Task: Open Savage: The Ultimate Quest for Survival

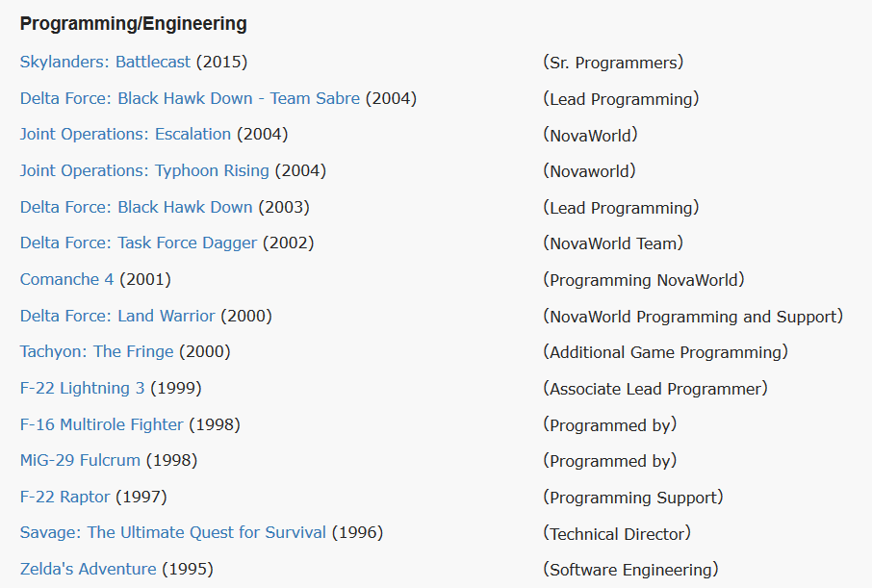Action: tap(173, 533)
